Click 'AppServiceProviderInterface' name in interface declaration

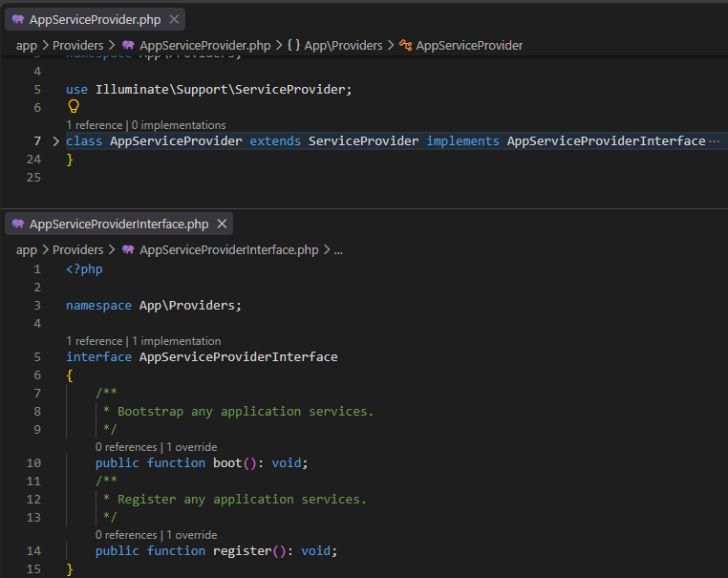[x=239, y=356]
